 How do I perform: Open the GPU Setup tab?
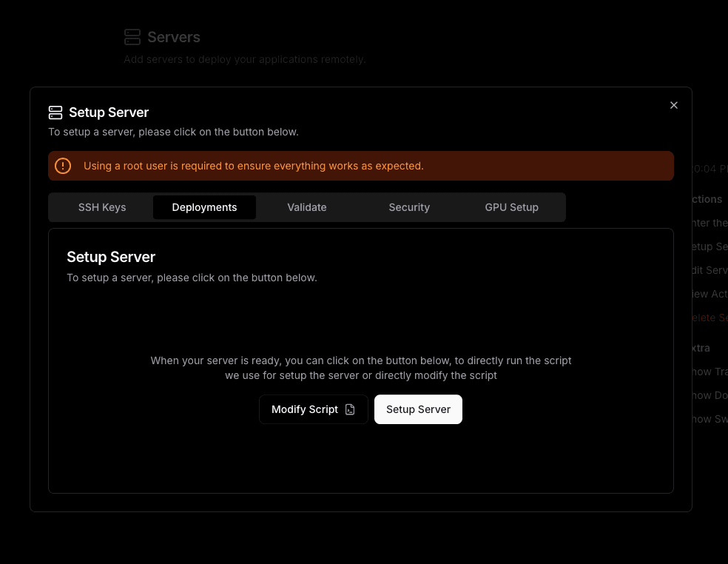click(x=511, y=207)
